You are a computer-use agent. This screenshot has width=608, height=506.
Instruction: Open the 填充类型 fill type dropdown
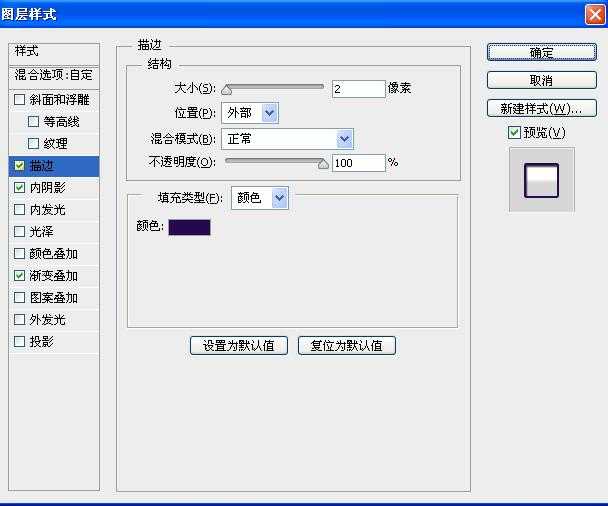coord(259,198)
